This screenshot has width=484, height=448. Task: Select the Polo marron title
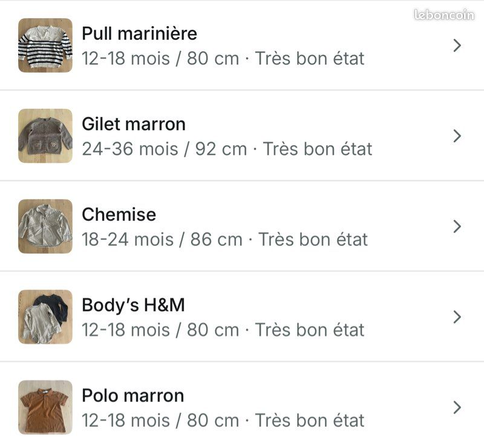(x=132, y=395)
